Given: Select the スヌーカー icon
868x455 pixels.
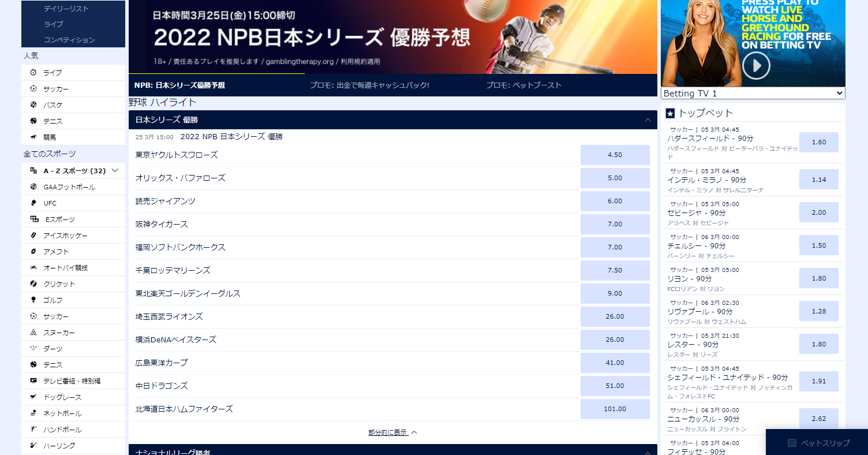Looking at the screenshot, I should coord(33,333).
